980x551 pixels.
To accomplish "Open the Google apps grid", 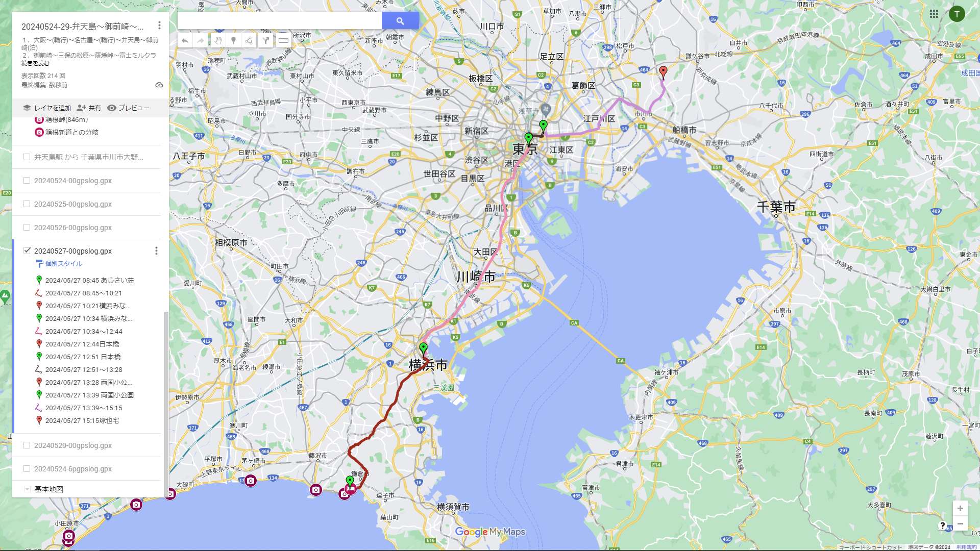I will click(934, 14).
